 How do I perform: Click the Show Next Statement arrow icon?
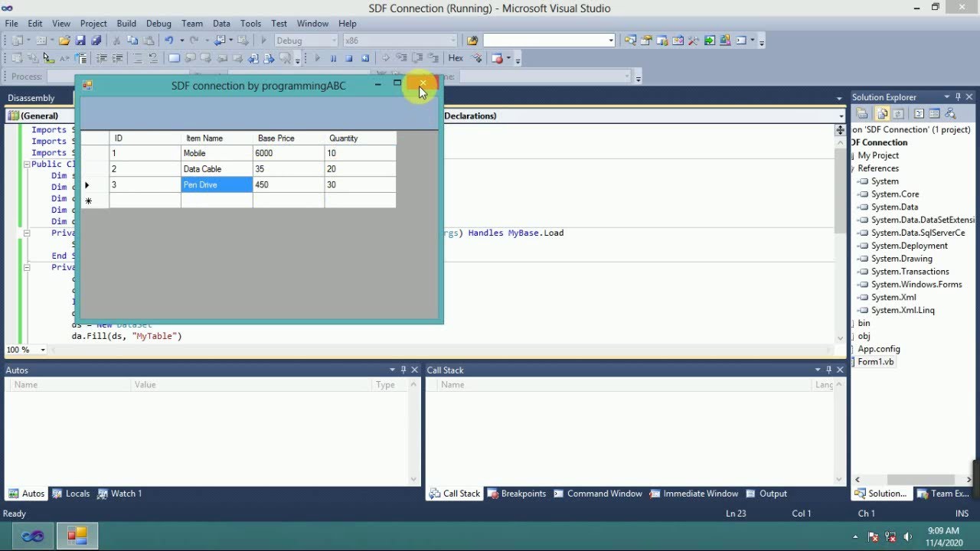pos(385,58)
